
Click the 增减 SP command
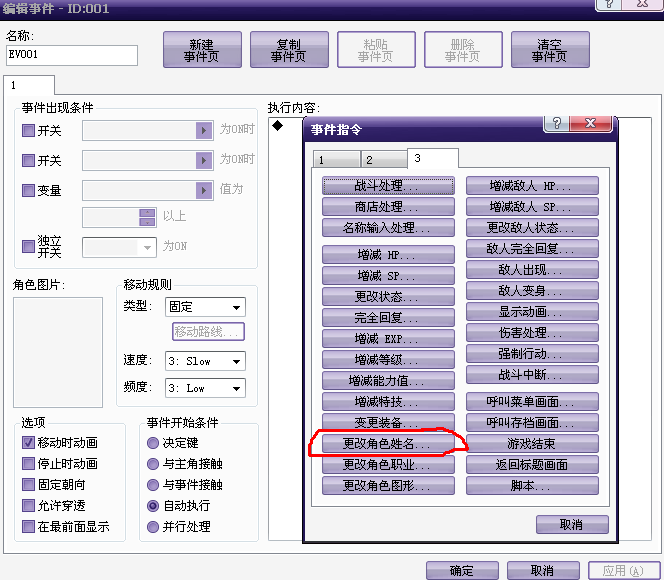pos(388,276)
